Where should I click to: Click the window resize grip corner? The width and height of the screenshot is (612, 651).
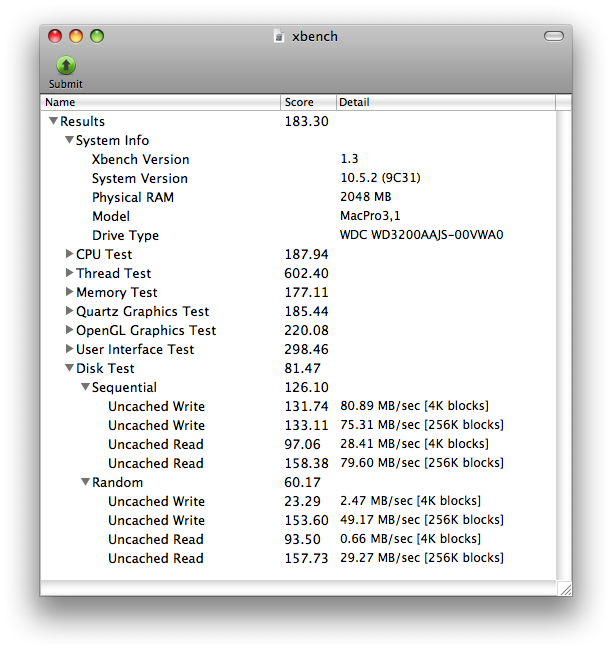(565, 589)
